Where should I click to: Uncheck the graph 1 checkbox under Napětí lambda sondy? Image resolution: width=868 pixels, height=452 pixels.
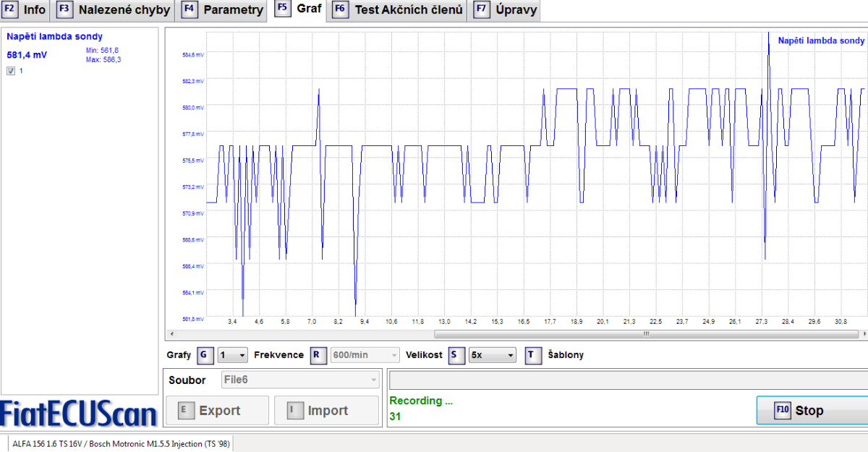(10, 71)
